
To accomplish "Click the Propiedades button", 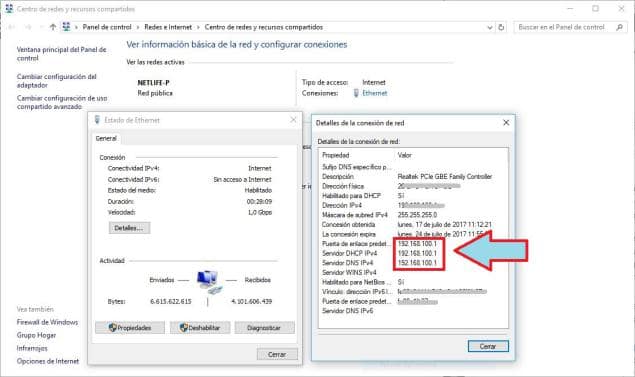I will pyautogui.click(x=130, y=328).
